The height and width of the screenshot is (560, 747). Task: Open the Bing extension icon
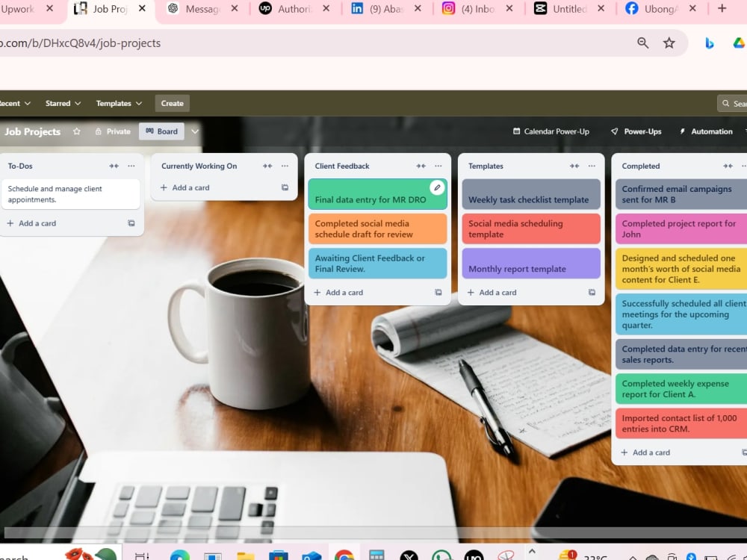(710, 43)
